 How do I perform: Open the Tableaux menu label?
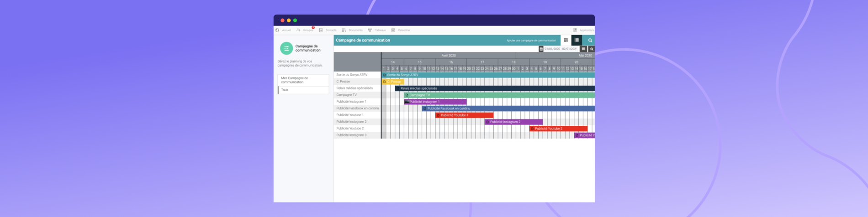pyautogui.click(x=381, y=30)
